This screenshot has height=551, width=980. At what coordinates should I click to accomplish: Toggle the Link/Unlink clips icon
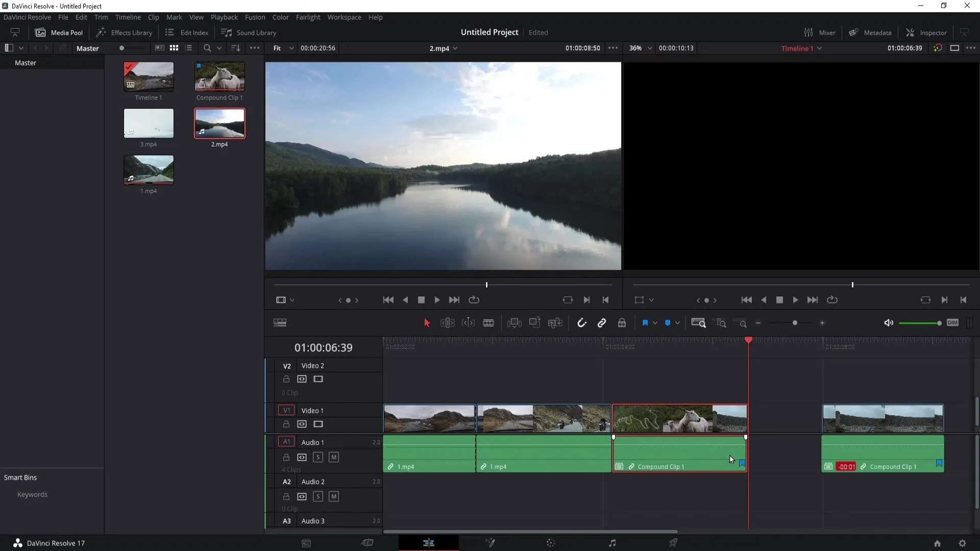pos(601,323)
